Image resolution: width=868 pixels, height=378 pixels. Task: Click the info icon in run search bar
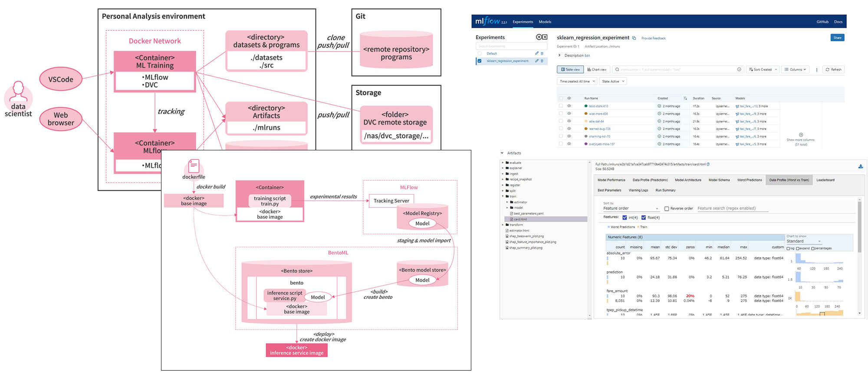point(739,70)
